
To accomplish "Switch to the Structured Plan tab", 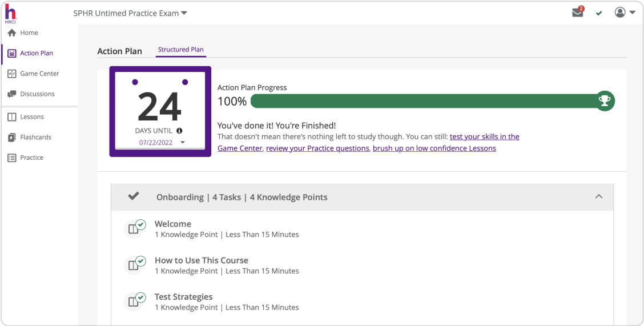I will click(x=180, y=50).
